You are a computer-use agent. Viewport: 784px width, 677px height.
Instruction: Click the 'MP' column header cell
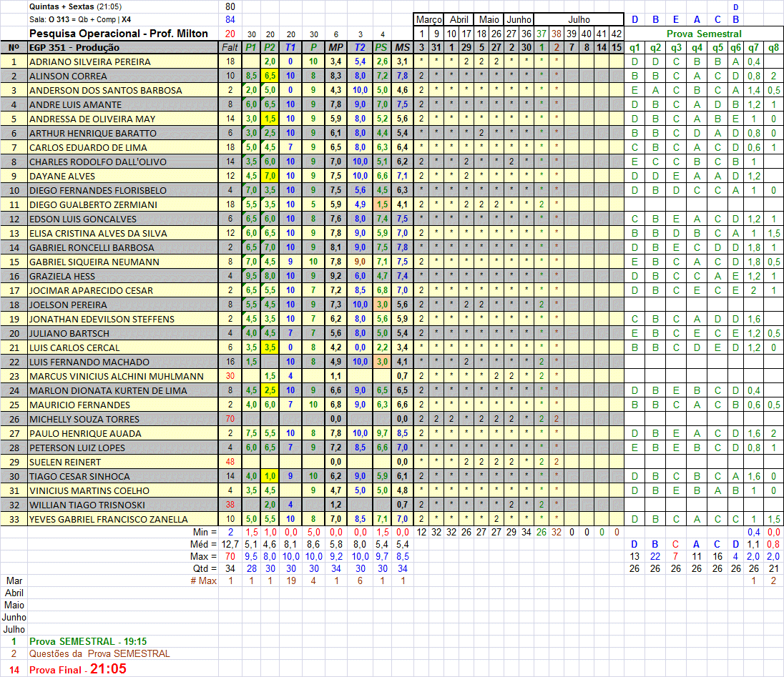coord(335,47)
